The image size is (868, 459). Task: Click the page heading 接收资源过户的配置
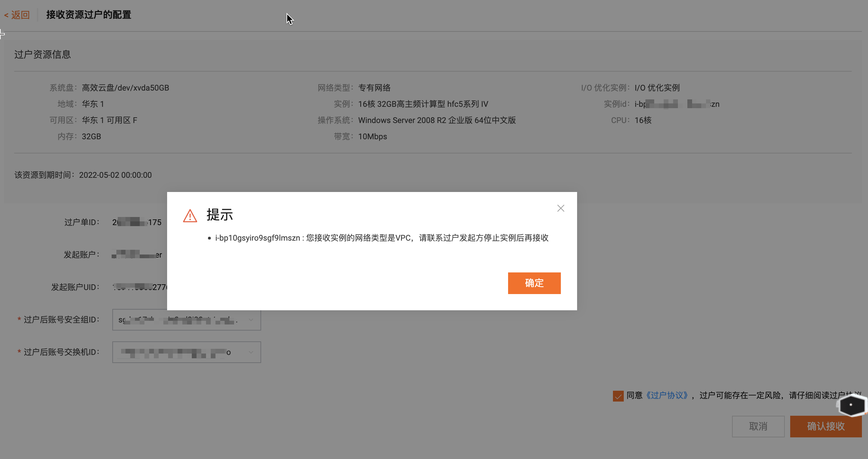(89, 15)
